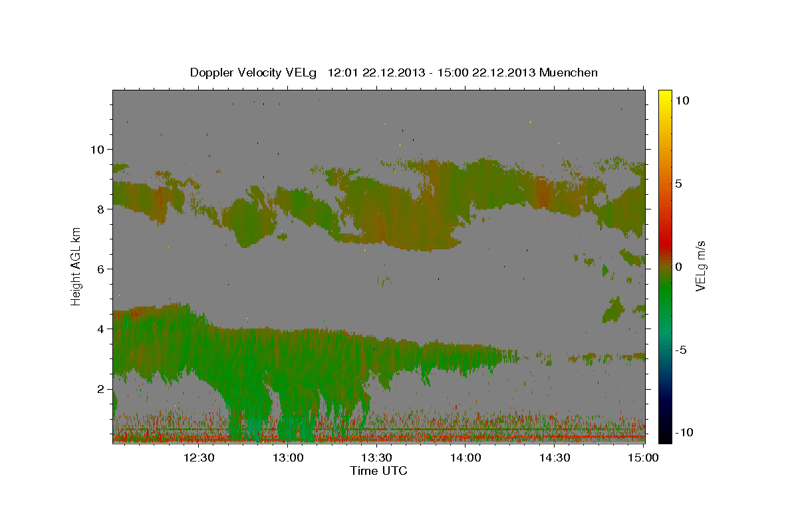798x532 pixels.
Task: Click the 15:00 time tick label
Action: 642,458
